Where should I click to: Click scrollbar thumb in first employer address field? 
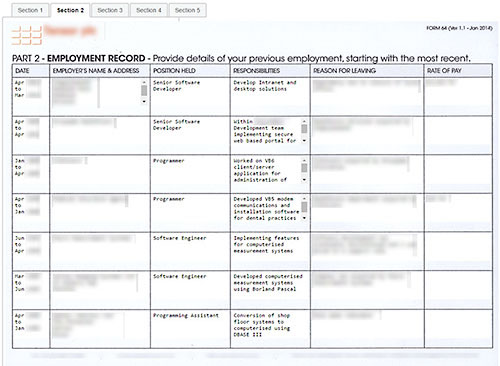(144, 90)
